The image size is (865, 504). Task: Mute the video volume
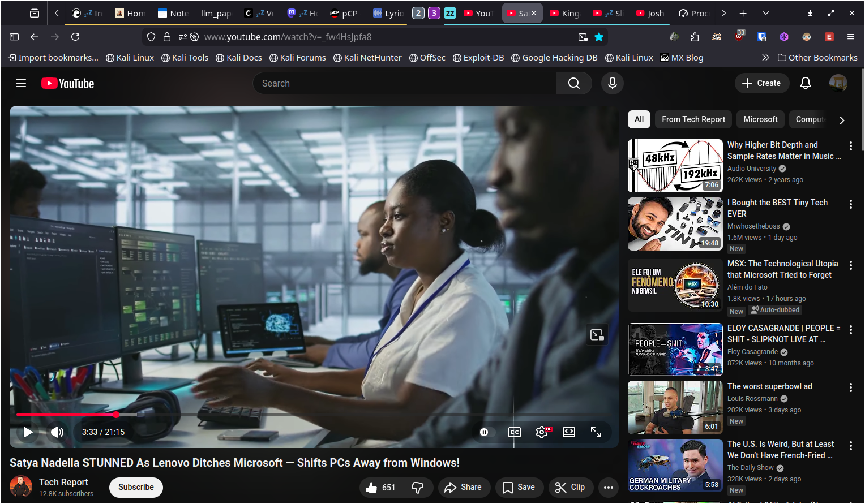57,432
